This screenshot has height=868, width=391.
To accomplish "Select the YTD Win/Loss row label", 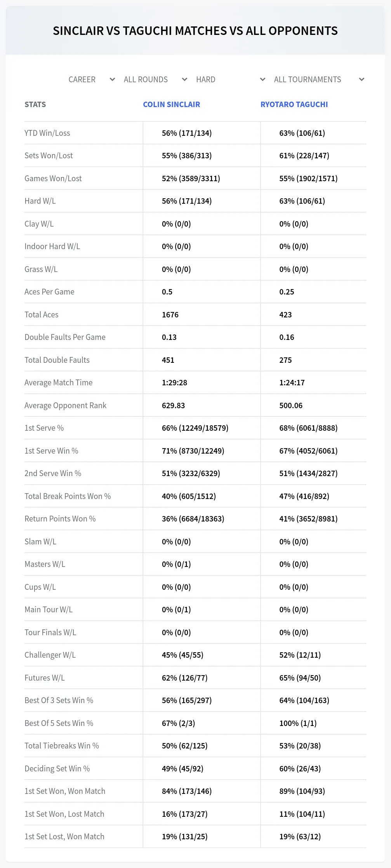I will point(47,133).
